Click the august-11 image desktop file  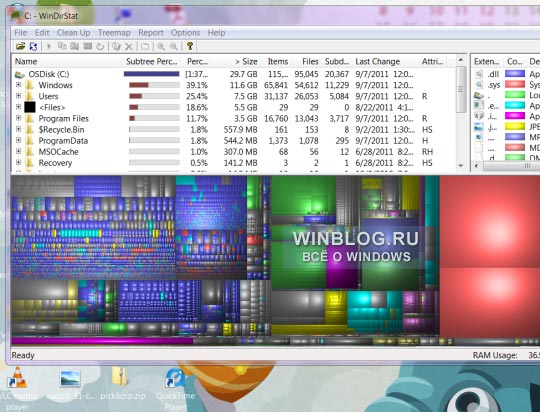pyautogui.click(x=70, y=384)
